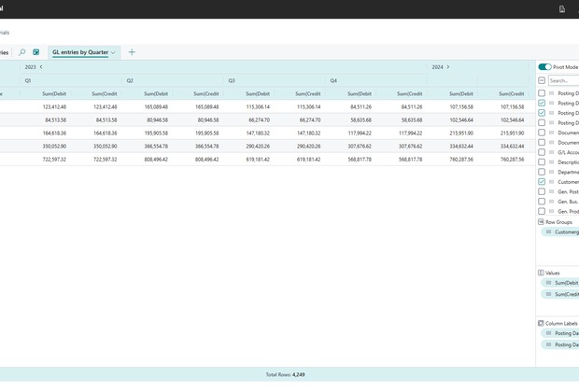Check the Gen. Prod field checkbox
The height and width of the screenshot is (392, 579).
pyautogui.click(x=542, y=211)
